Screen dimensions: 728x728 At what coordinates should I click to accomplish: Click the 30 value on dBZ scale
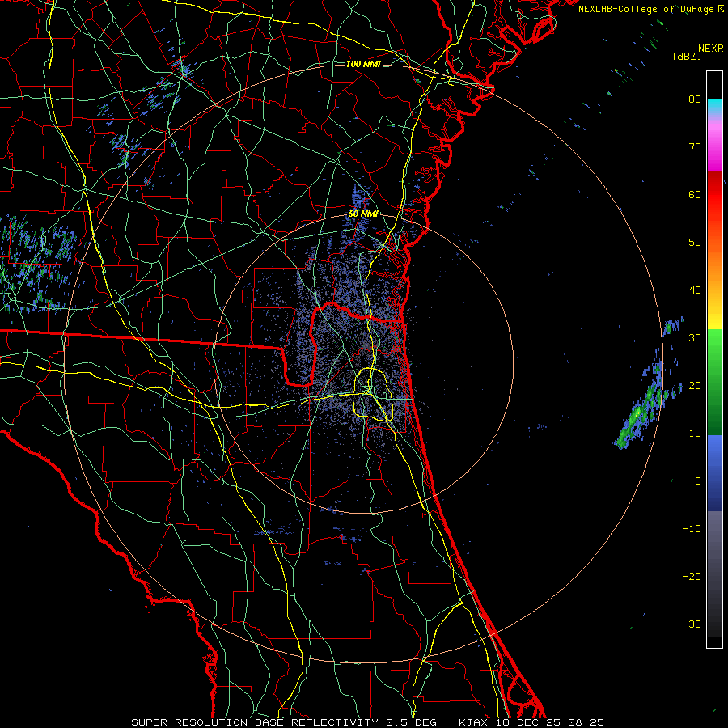[x=695, y=337]
